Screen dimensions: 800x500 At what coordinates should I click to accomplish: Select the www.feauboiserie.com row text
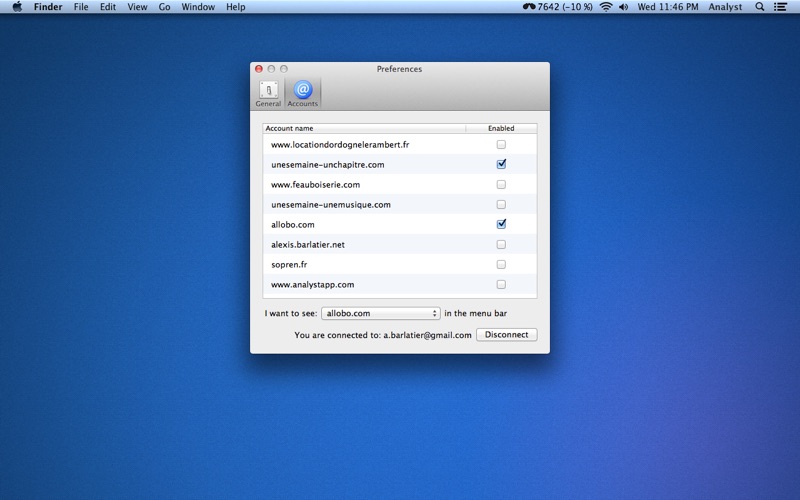click(315, 185)
